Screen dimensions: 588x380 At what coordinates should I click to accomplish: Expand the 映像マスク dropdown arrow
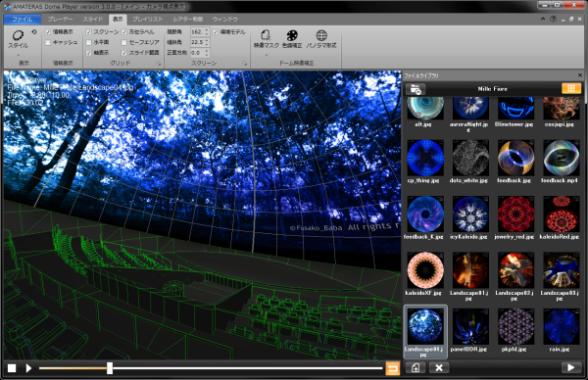(x=267, y=55)
